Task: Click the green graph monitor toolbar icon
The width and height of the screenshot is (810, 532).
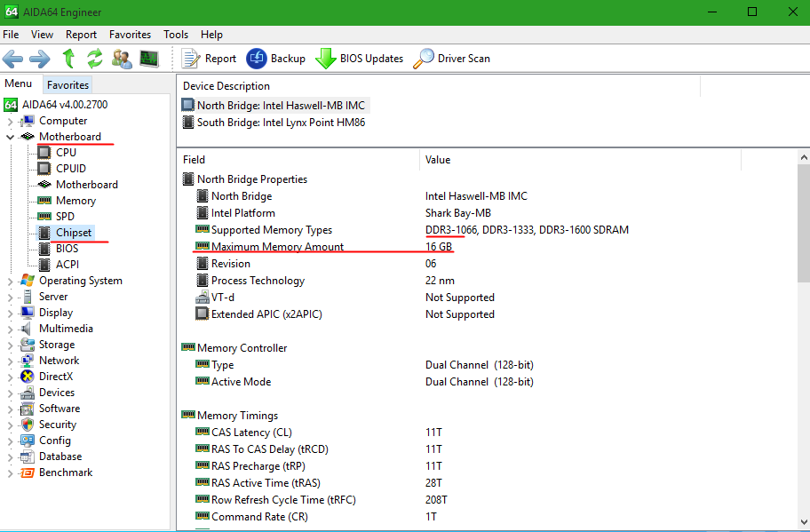Action: click(x=149, y=59)
